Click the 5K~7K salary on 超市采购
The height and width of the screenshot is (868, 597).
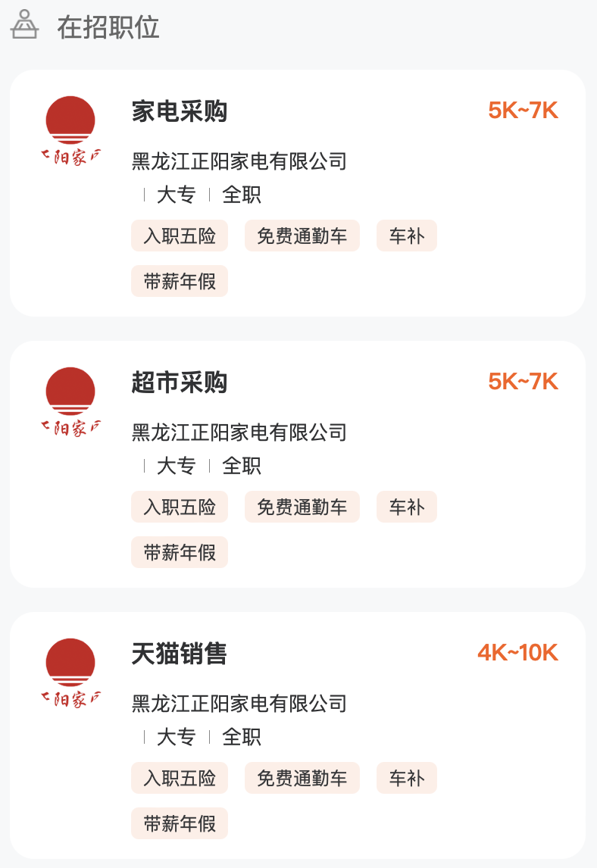tap(523, 382)
